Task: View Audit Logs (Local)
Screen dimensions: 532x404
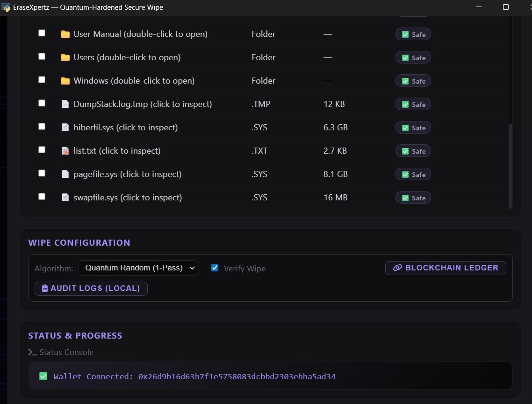Action: [x=91, y=289]
